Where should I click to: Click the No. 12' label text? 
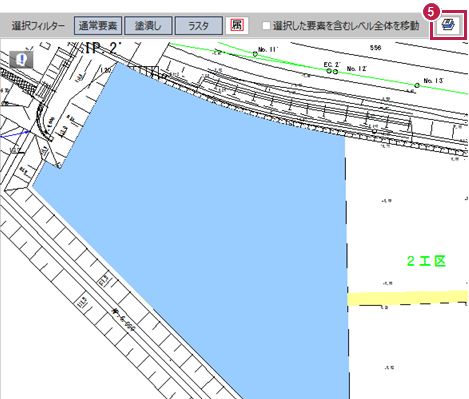357,68
